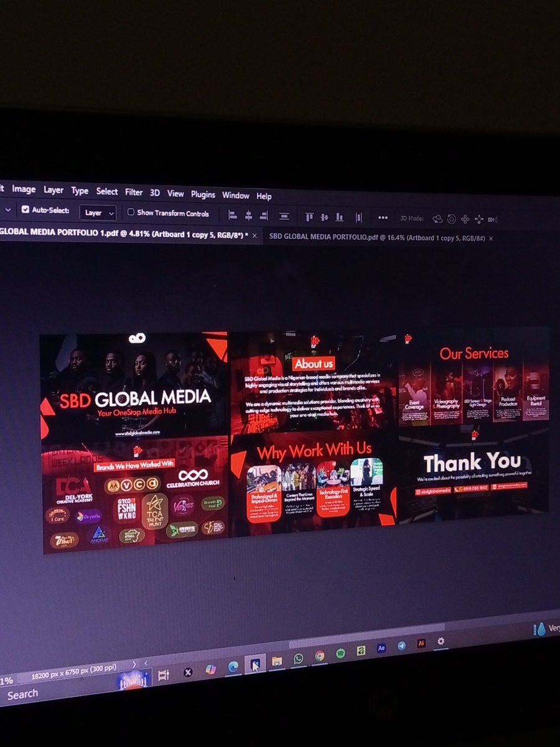Open the Image menu
The width and height of the screenshot is (560, 747).
click(24, 189)
